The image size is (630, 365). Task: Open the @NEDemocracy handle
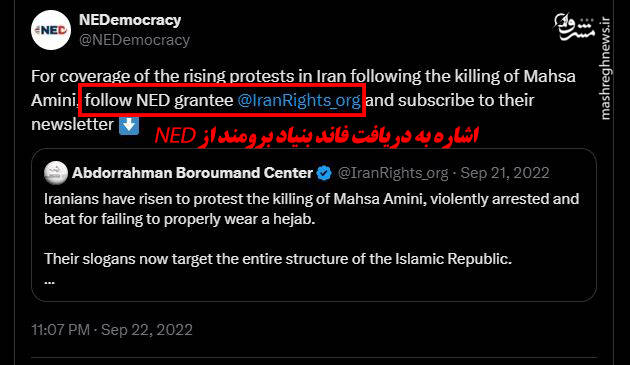134,40
